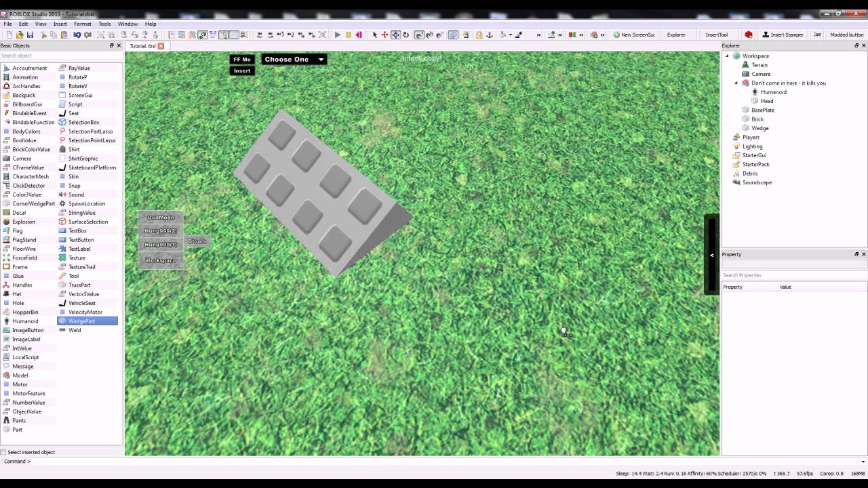Screen dimensions: 868x488
Task: Pick the Rotate tool
Action: [x=406, y=35]
